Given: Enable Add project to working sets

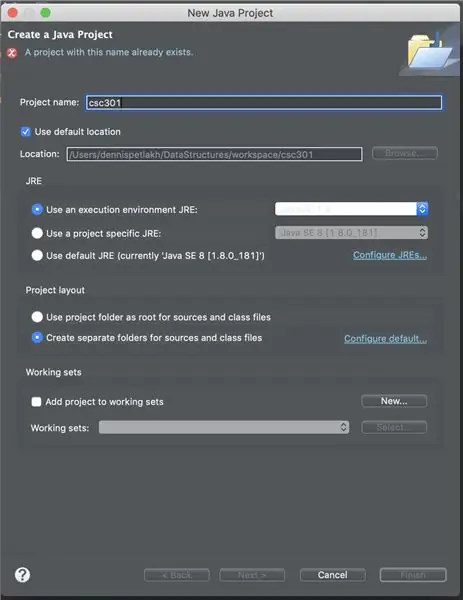Looking at the screenshot, I should coord(36,402).
